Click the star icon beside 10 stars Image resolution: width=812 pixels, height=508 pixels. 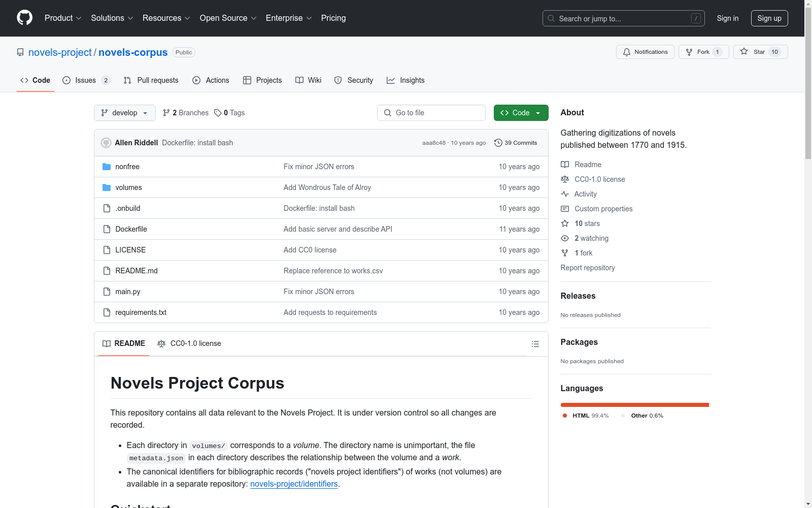click(565, 224)
